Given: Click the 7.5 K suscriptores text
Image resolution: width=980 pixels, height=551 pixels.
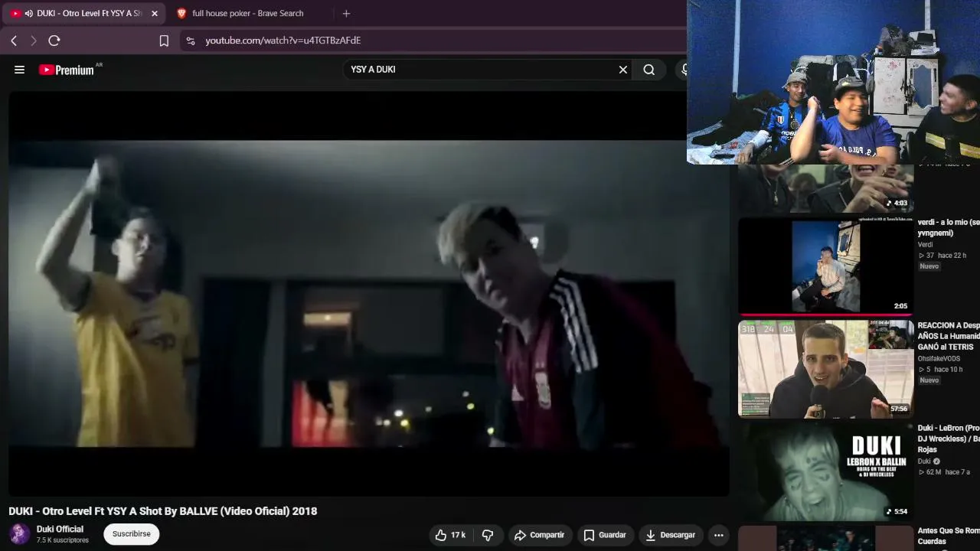Looking at the screenshot, I should pyautogui.click(x=63, y=540).
